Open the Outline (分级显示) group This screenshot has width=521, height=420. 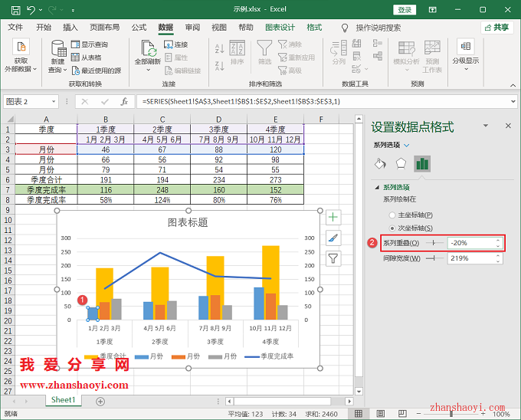(x=466, y=55)
